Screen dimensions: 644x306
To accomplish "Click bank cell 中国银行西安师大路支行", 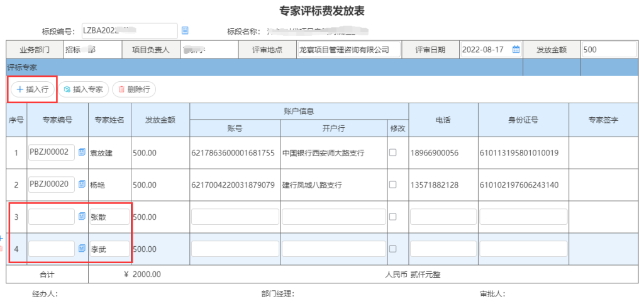I will click(324, 154).
